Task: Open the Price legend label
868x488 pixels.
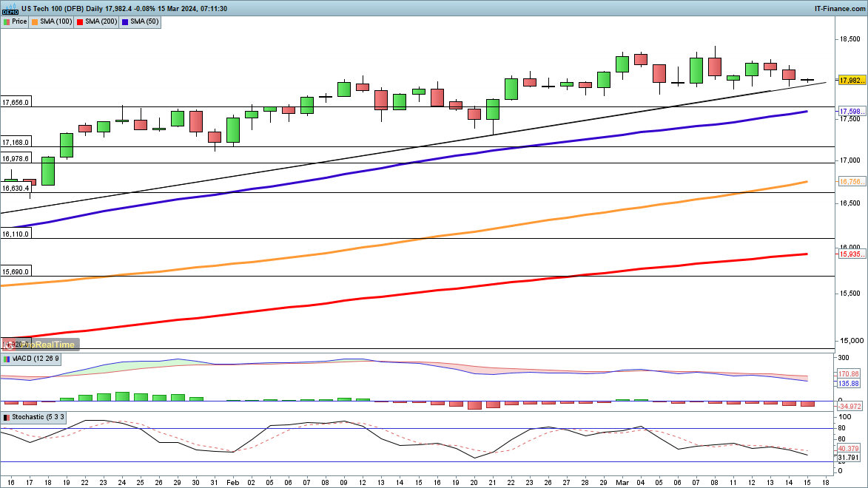Action: [19, 21]
